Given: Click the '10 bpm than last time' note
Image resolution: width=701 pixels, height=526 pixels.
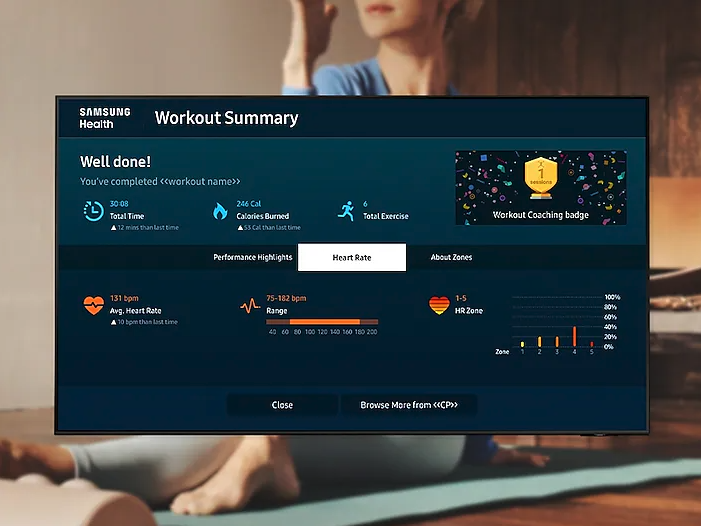Looking at the screenshot, I should click(144, 322).
